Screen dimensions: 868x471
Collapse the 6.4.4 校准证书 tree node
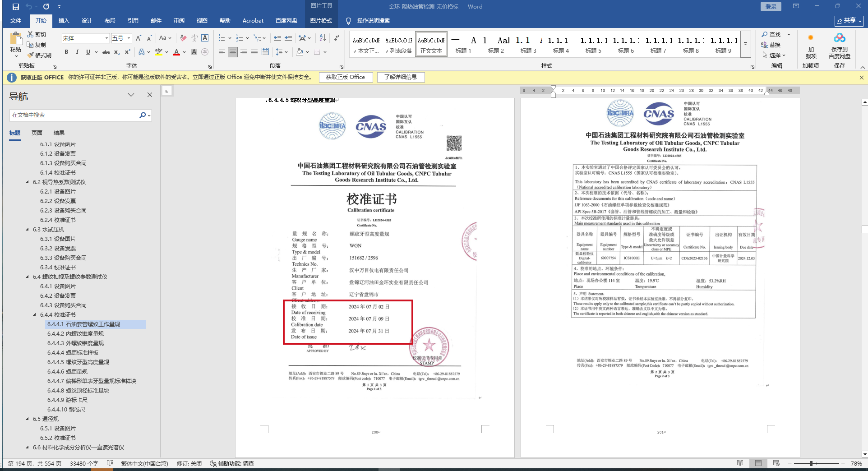tap(35, 315)
